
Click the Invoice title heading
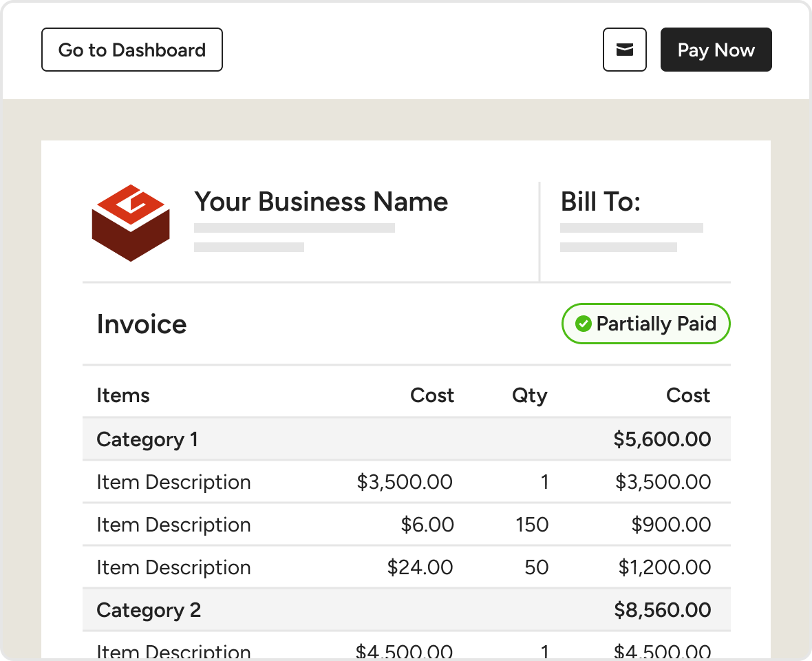[142, 324]
